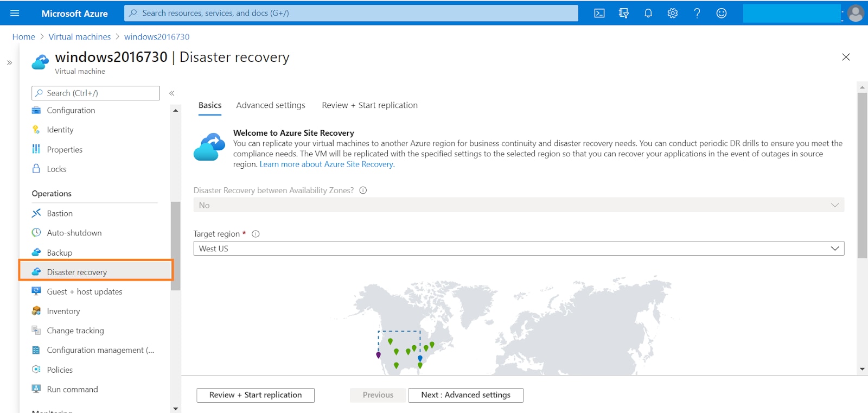Click the help question mark icon

[697, 13]
